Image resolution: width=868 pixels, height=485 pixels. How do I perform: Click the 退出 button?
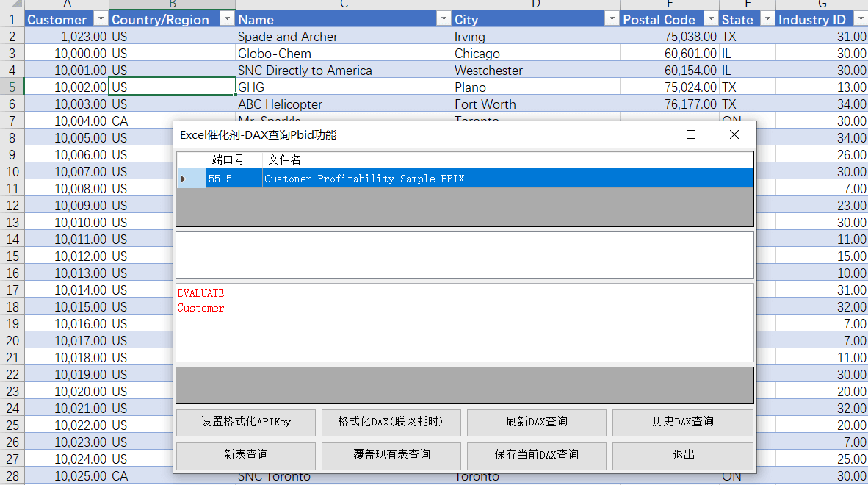pyautogui.click(x=682, y=455)
